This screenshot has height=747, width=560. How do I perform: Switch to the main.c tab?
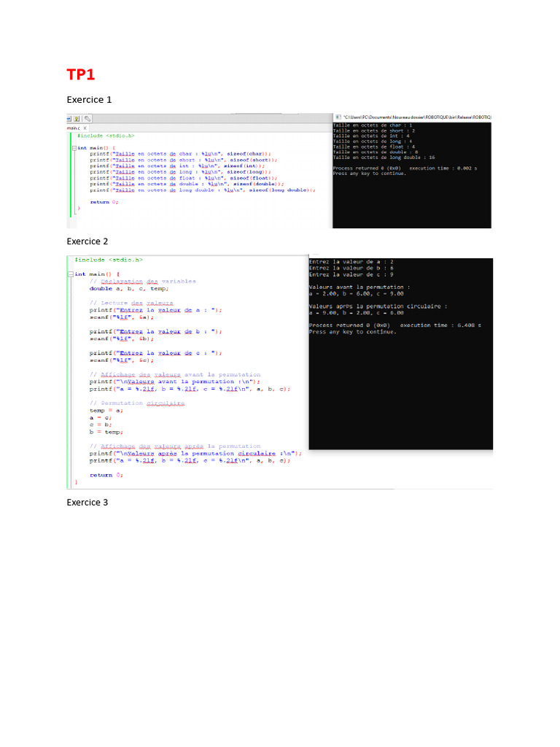(x=74, y=128)
